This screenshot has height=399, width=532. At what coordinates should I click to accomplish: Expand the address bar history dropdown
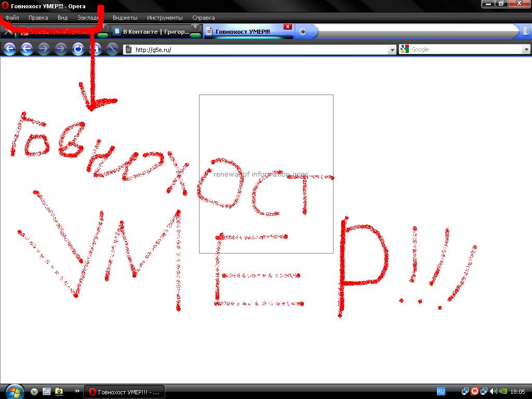pos(392,50)
